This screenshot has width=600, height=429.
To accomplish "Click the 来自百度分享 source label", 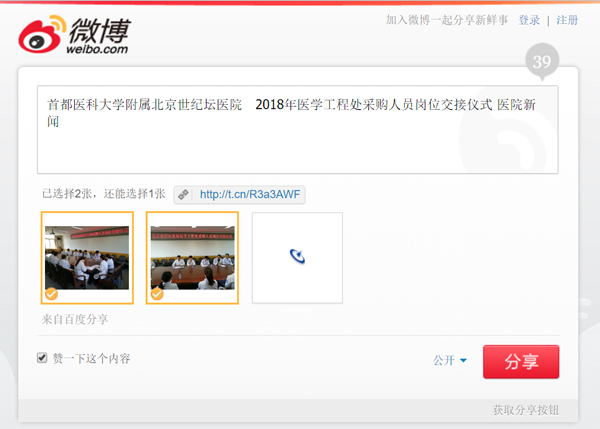I will coord(75,319).
